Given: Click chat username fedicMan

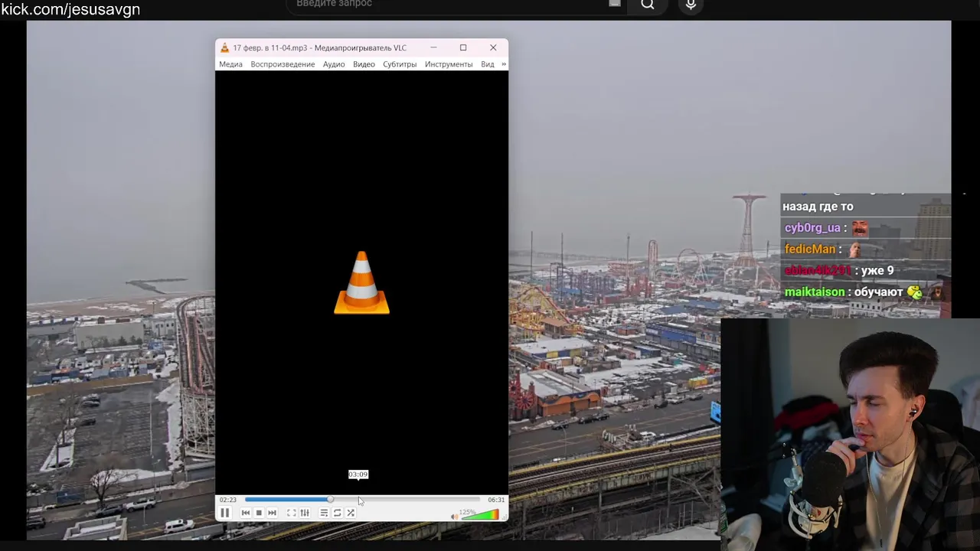Looking at the screenshot, I should coord(810,249).
